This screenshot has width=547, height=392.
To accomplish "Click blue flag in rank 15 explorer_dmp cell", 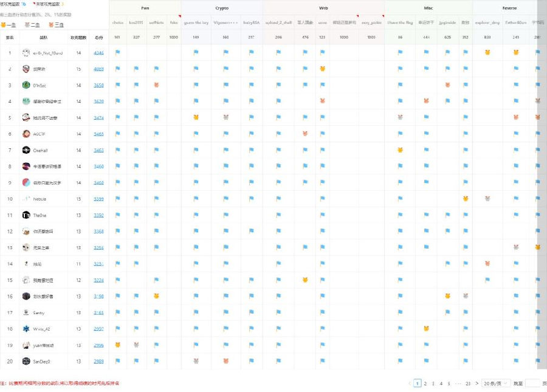I will click(x=487, y=280).
